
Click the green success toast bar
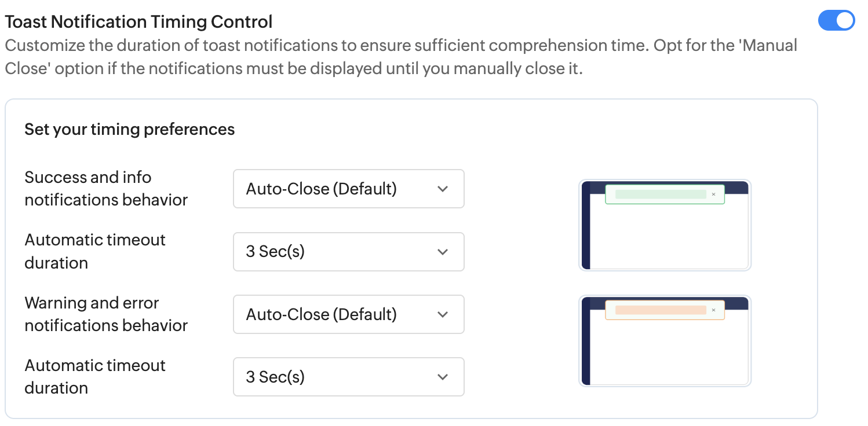(x=660, y=194)
